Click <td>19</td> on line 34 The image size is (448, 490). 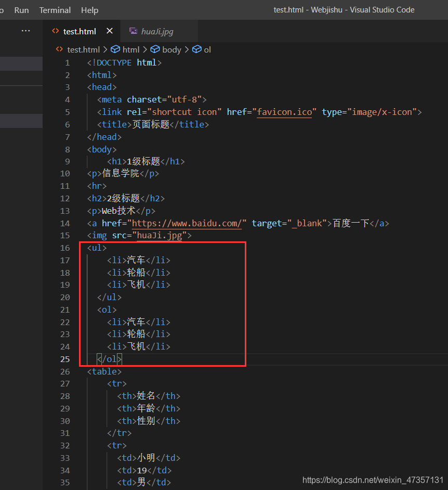(144, 470)
